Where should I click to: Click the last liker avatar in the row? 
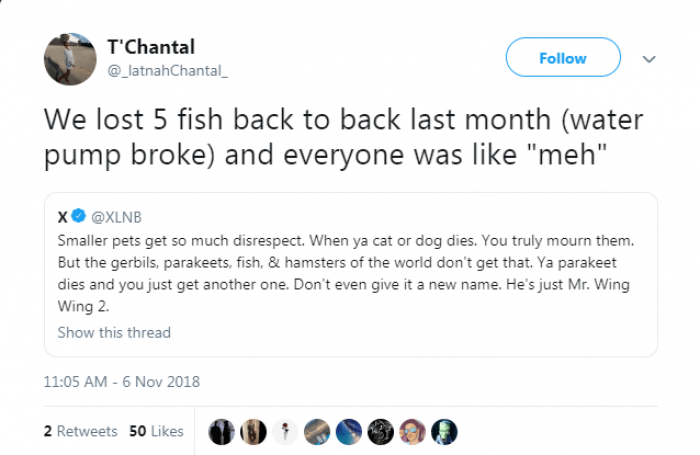(444, 431)
